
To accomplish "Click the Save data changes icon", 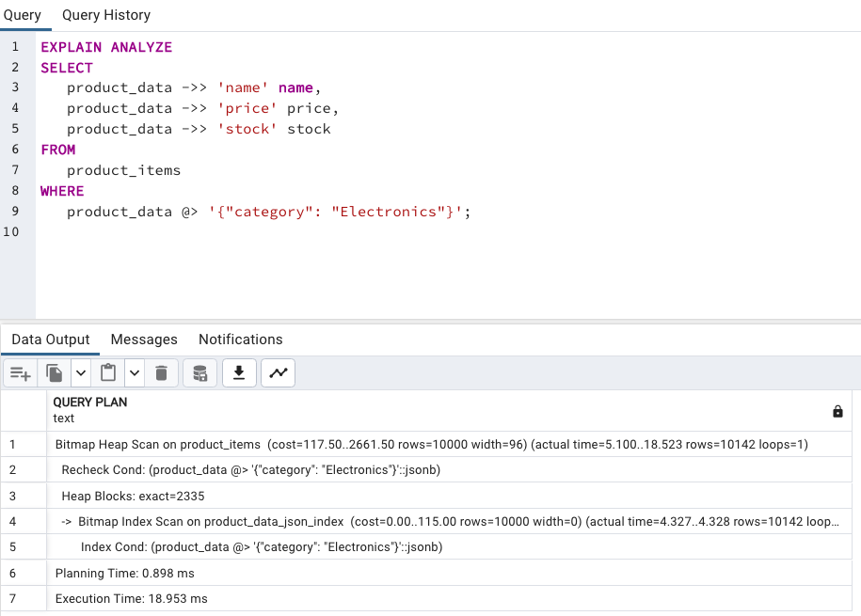I will (199, 373).
